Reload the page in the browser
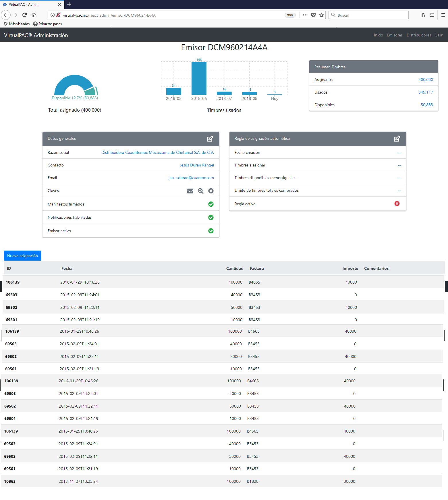Viewport: 448px width, 500px height. 24,15
